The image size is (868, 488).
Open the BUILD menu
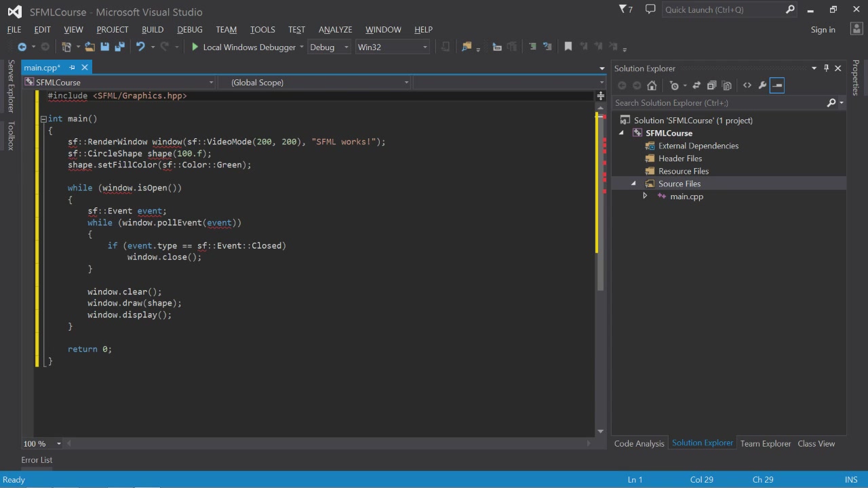(x=153, y=30)
